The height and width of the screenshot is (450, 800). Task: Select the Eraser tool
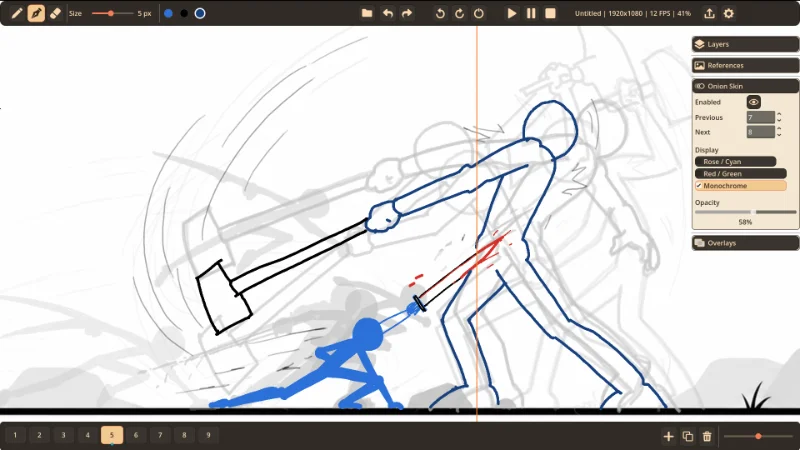pyautogui.click(x=55, y=13)
